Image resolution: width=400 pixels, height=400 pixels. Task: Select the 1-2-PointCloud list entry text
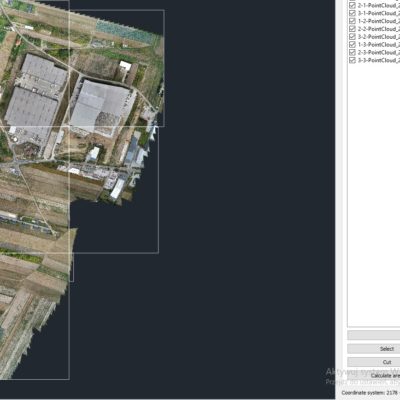coord(379,21)
